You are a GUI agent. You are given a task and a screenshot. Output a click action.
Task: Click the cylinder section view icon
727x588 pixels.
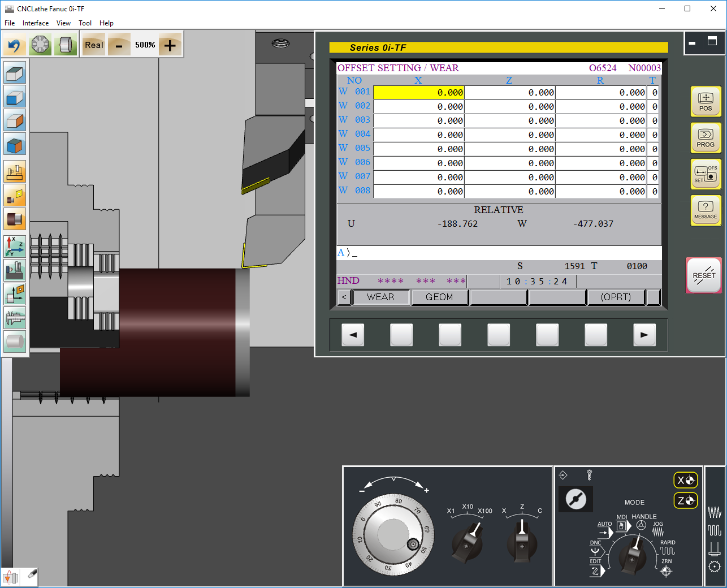click(x=66, y=45)
